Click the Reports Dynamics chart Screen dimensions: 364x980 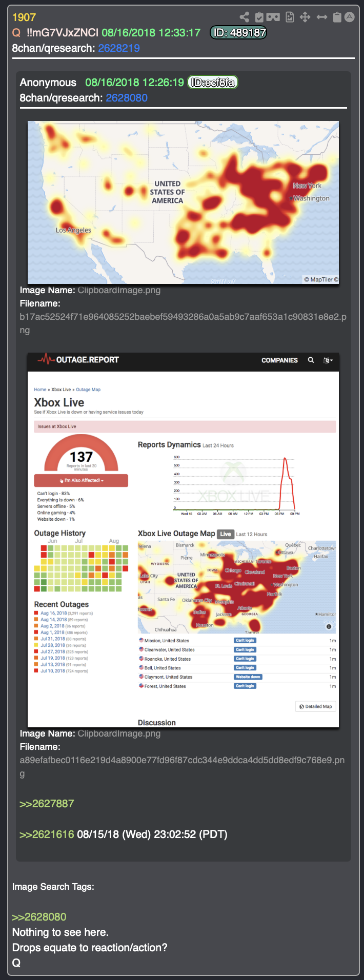237,485
